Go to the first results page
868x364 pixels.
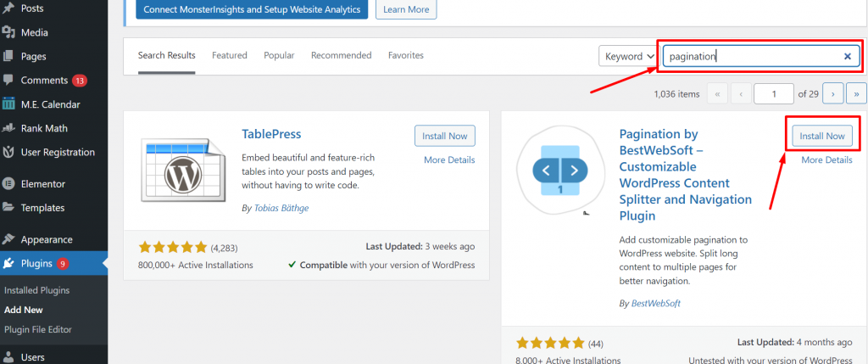click(717, 93)
